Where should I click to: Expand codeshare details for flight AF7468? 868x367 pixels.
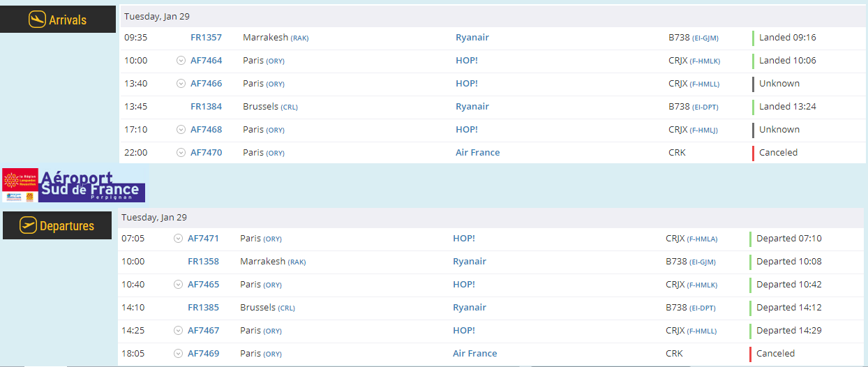181,130
